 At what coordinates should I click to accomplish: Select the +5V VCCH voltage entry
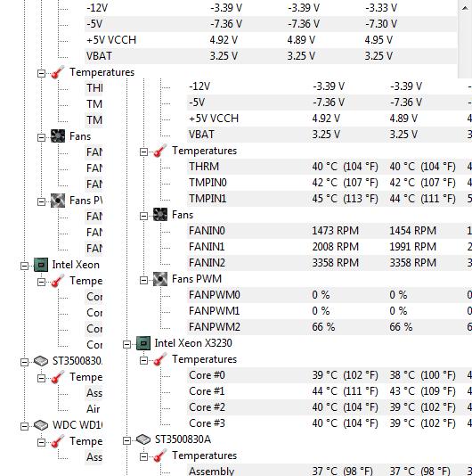point(330,119)
